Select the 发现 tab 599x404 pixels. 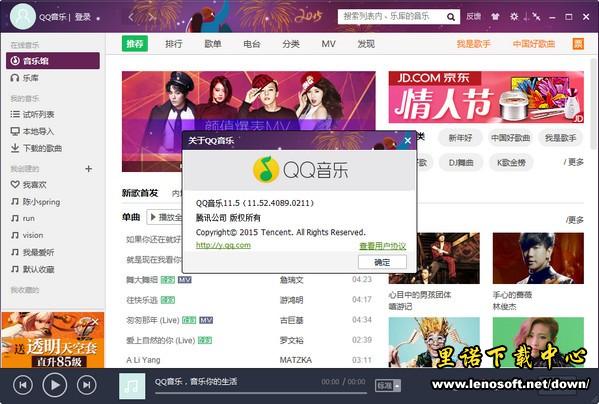(x=366, y=44)
